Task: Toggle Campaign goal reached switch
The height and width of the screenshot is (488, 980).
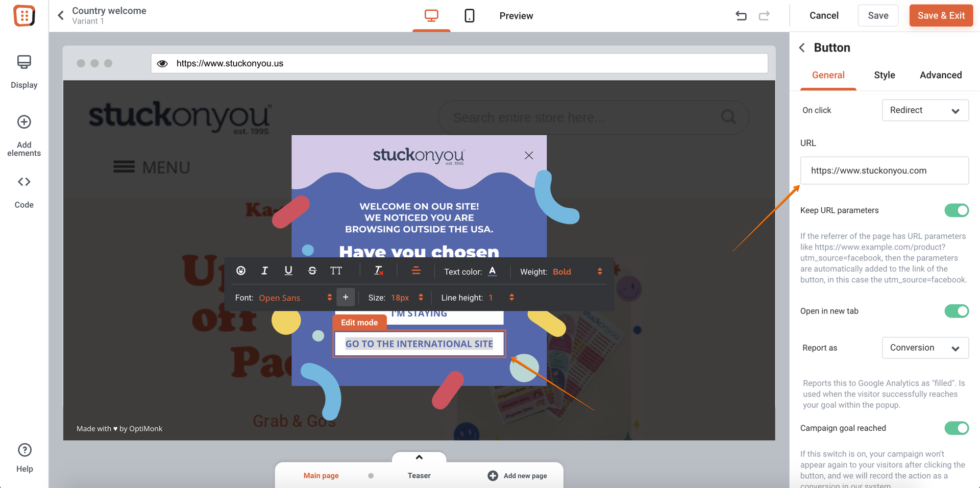Action: click(957, 428)
